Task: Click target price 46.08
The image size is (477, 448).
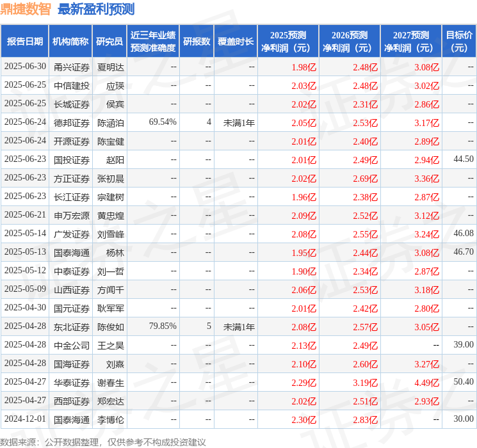Action: tap(464, 234)
